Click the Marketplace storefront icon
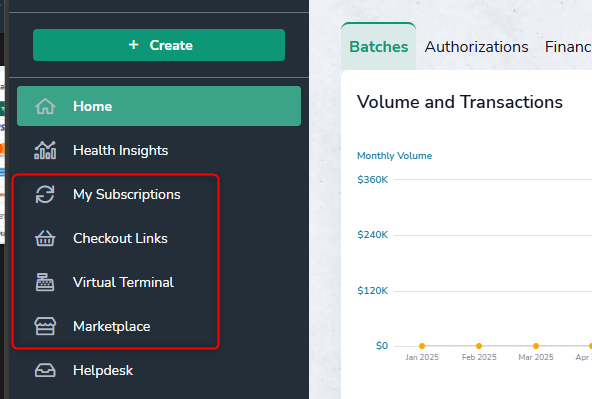 pos(45,327)
